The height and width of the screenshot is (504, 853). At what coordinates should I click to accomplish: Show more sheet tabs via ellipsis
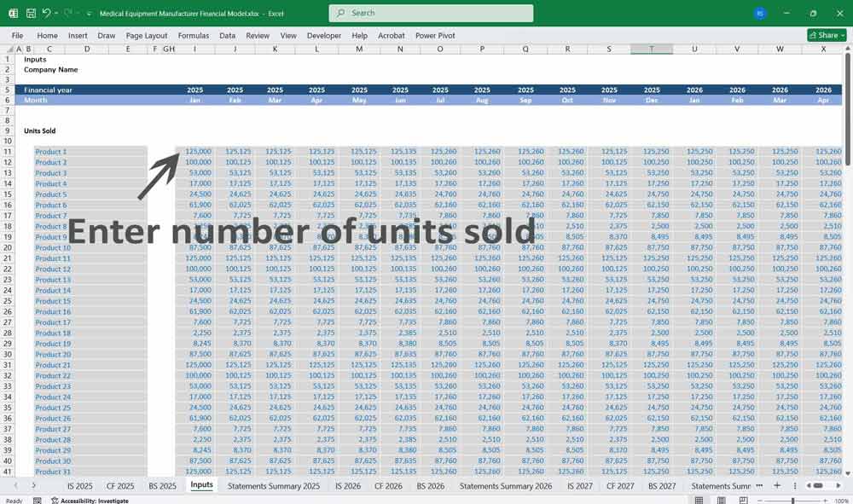tap(760, 485)
